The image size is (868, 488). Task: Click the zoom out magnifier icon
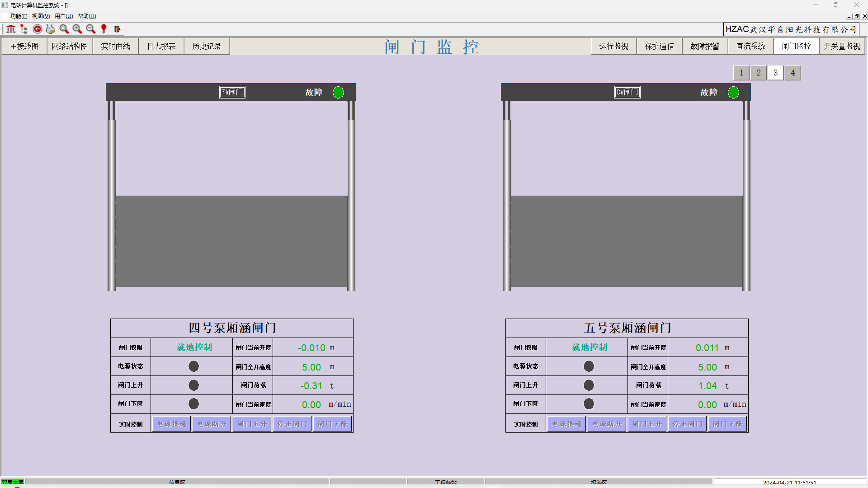point(90,29)
